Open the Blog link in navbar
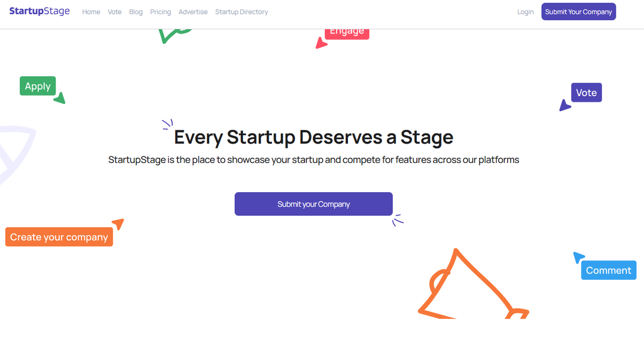644x354 pixels. click(136, 12)
